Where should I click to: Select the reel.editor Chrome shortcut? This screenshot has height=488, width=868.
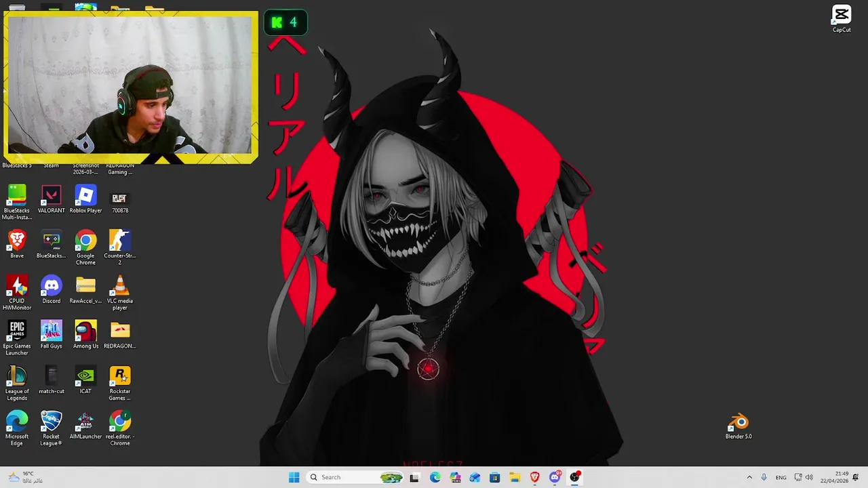[x=120, y=428]
